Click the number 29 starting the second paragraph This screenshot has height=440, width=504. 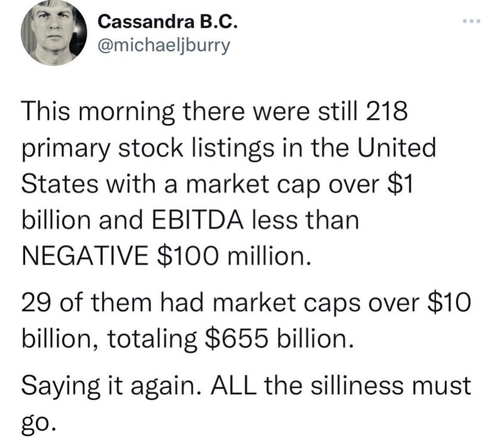tap(36, 303)
